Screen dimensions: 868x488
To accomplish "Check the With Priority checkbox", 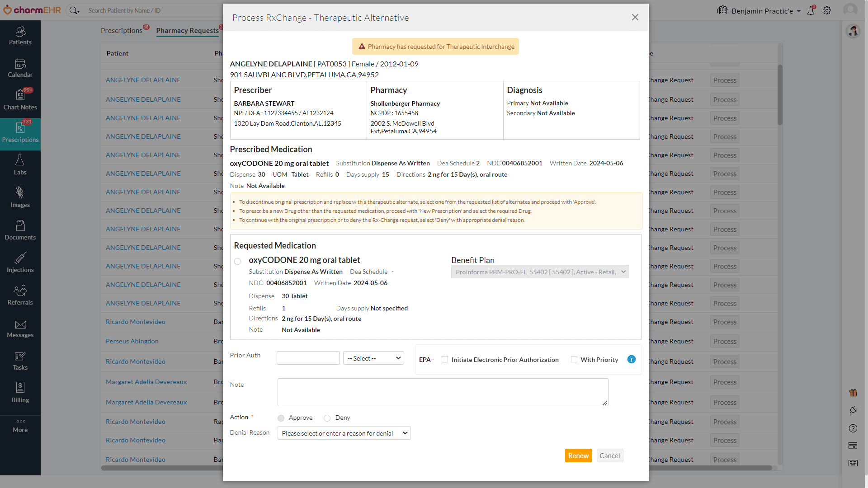I will click(574, 359).
